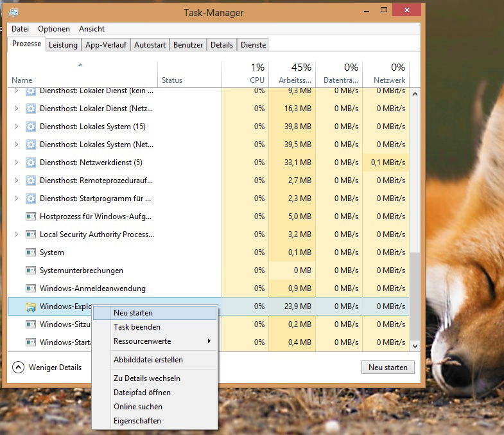The width and height of the screenshot is (504, 435).
Task: Click the Windows-Anmeldeanwendung process icon
Action: [x=31, y=289]
